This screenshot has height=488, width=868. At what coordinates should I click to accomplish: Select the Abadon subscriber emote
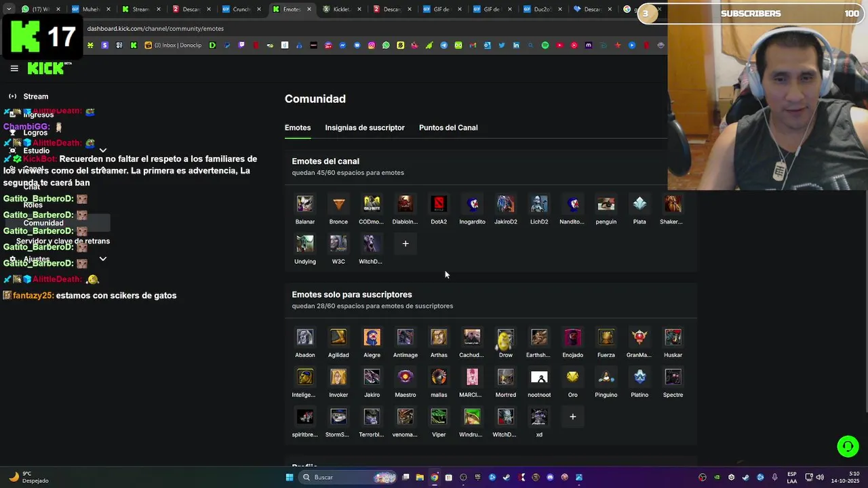point(305,338)
